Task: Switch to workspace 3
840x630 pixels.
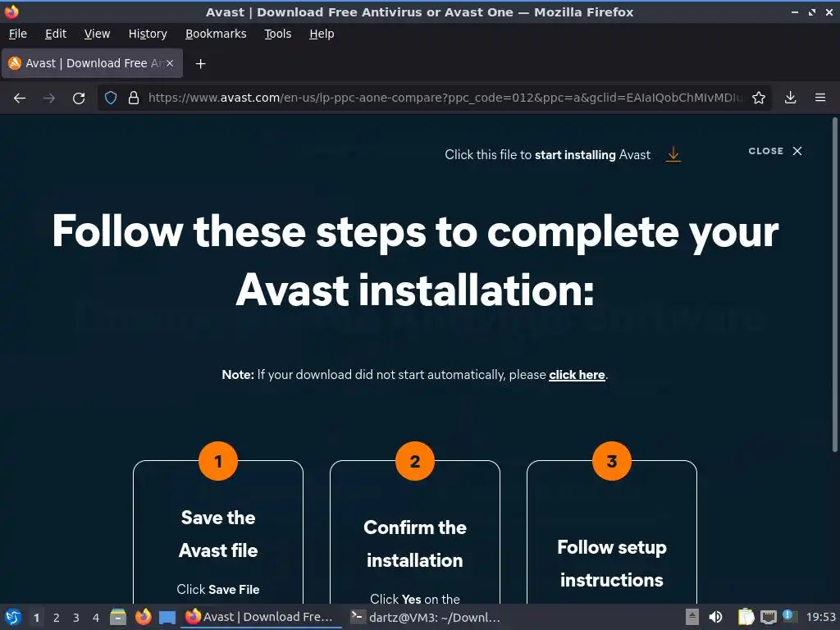Action: click(x=76, y=618)
